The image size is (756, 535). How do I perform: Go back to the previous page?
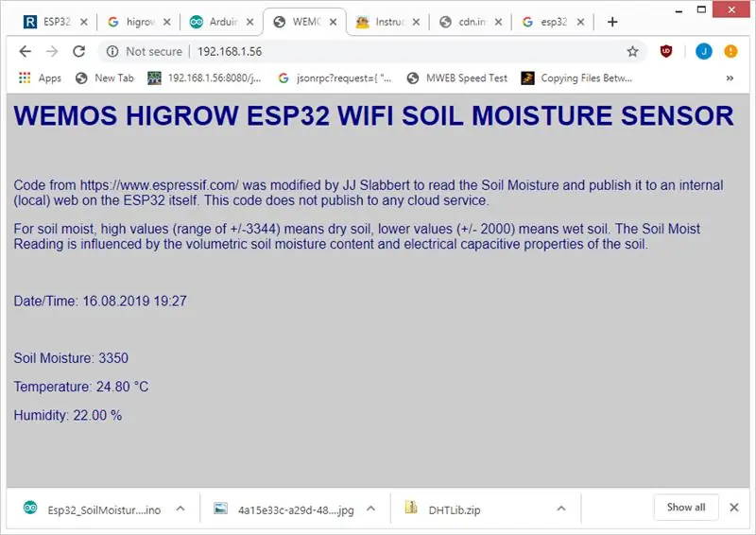26,51
